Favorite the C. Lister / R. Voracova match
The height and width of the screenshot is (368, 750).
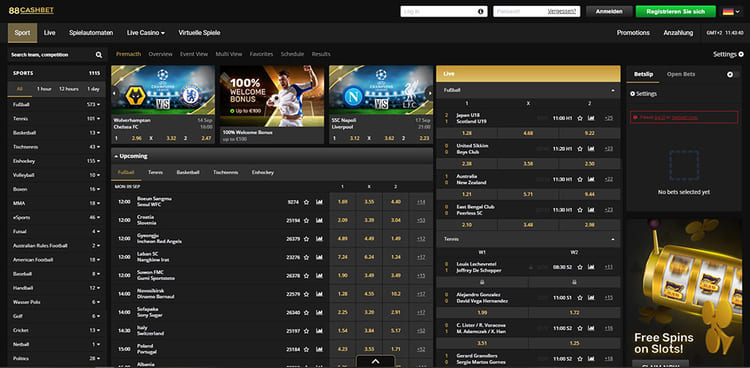(x=580, y=328)
